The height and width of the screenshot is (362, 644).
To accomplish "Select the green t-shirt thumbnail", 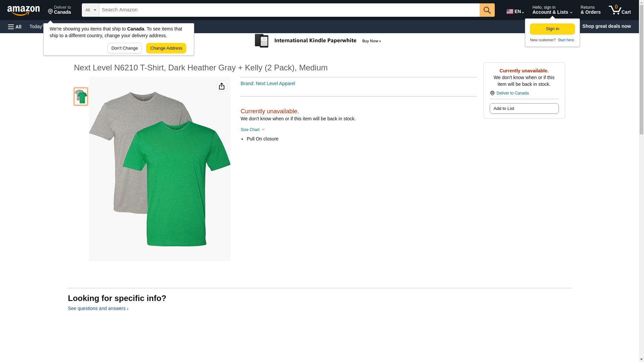I will click(81, 97).
